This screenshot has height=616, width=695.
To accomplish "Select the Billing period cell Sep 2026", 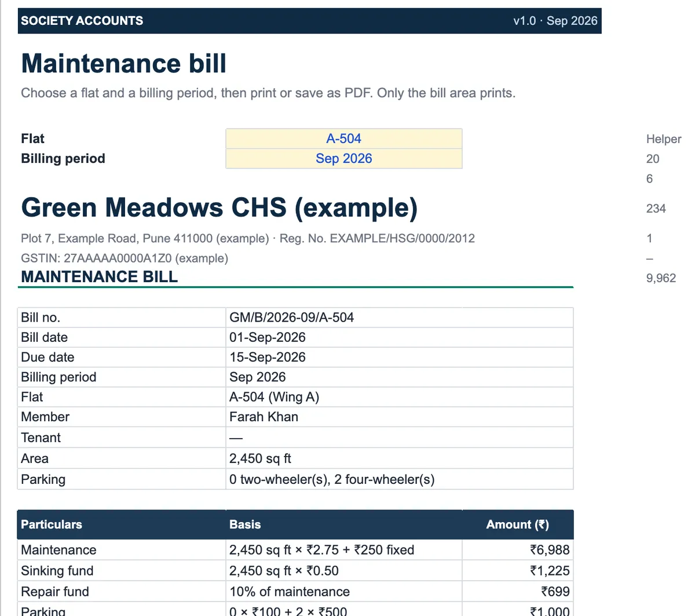I will 343,159.
